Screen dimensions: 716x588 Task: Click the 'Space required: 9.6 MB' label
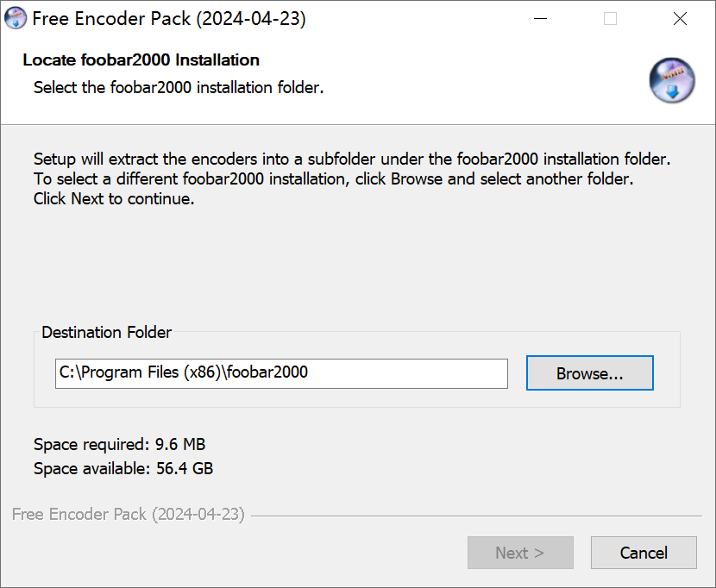coord(119,445)
